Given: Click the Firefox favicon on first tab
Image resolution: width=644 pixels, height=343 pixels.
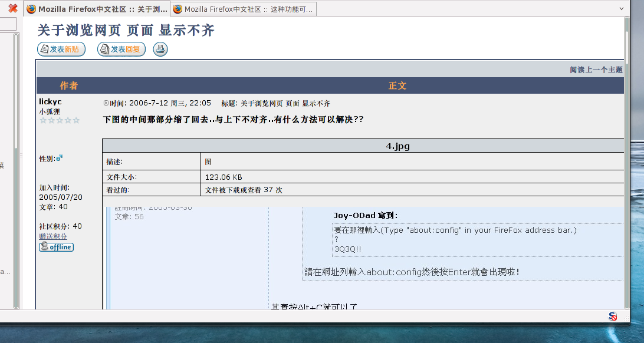Looking at the screenshot, I should tap(31, 9).
